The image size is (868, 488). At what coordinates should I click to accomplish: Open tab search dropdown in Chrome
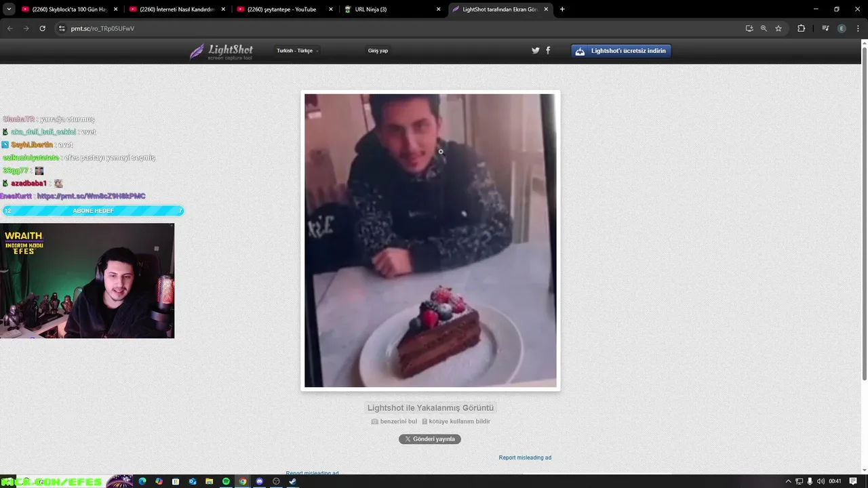(9, 9)
